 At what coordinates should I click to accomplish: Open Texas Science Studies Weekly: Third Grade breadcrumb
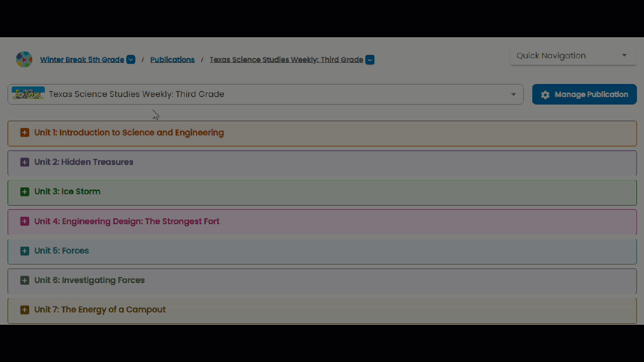[x=286, y=60]
